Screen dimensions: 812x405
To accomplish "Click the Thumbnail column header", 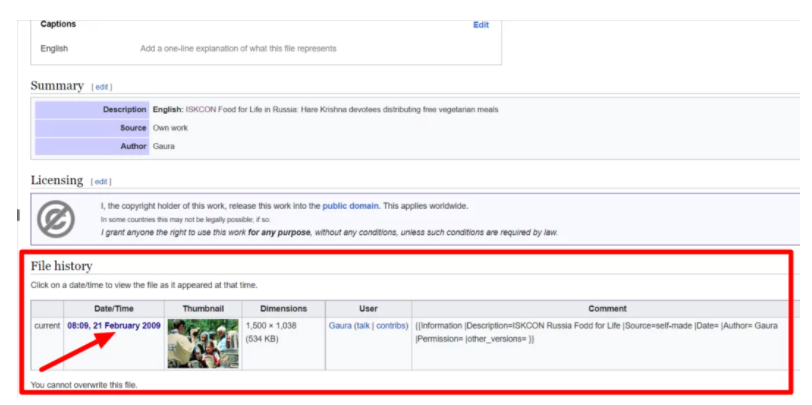I will pos(203,309).
